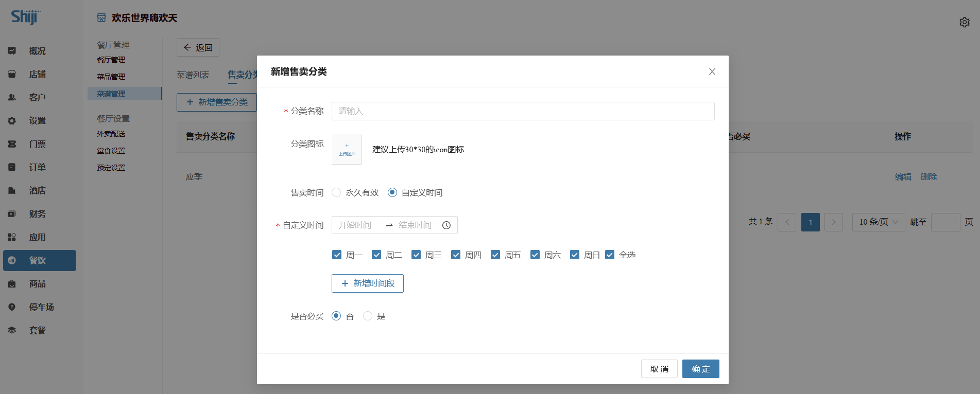Open the 门票 ticket sidebar icon

(x=12, y=144)
